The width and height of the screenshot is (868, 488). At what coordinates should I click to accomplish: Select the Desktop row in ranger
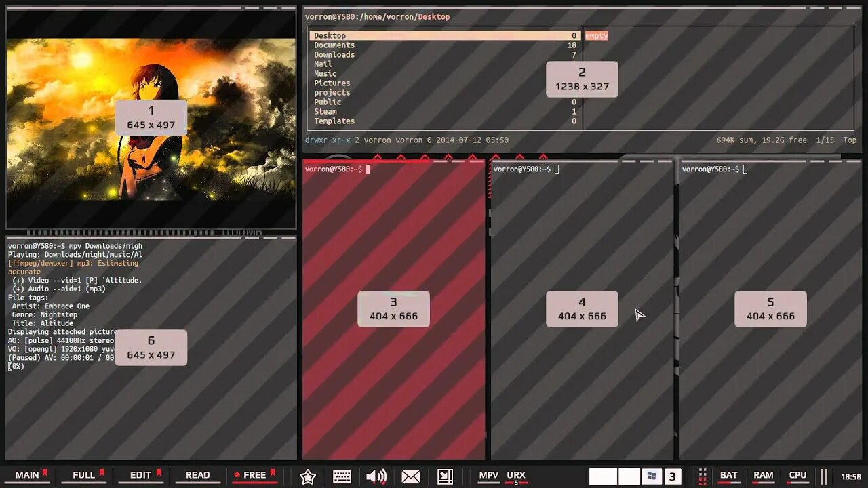pyautogui.click(x=446, y=35)
